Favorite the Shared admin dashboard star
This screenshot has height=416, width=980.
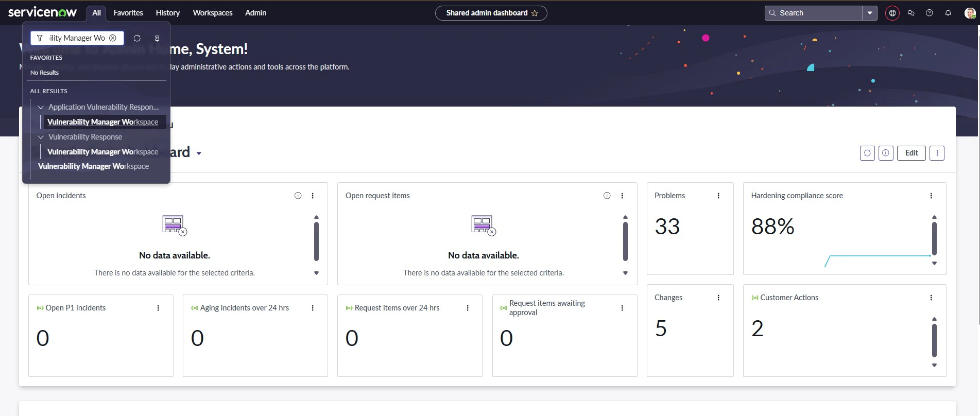click(535, 13)
